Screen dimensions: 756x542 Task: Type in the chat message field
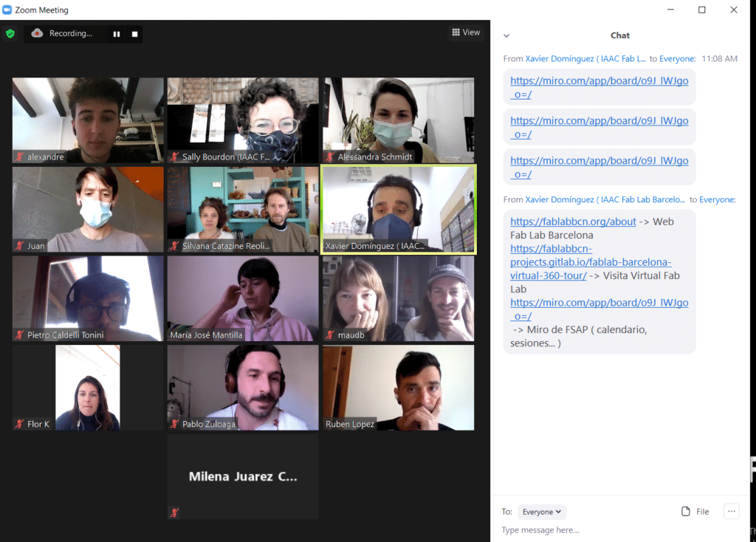click(613, 529)
